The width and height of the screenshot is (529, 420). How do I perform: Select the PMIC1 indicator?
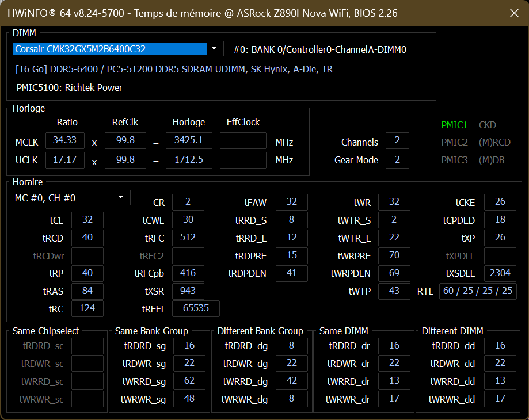(454, 125)
